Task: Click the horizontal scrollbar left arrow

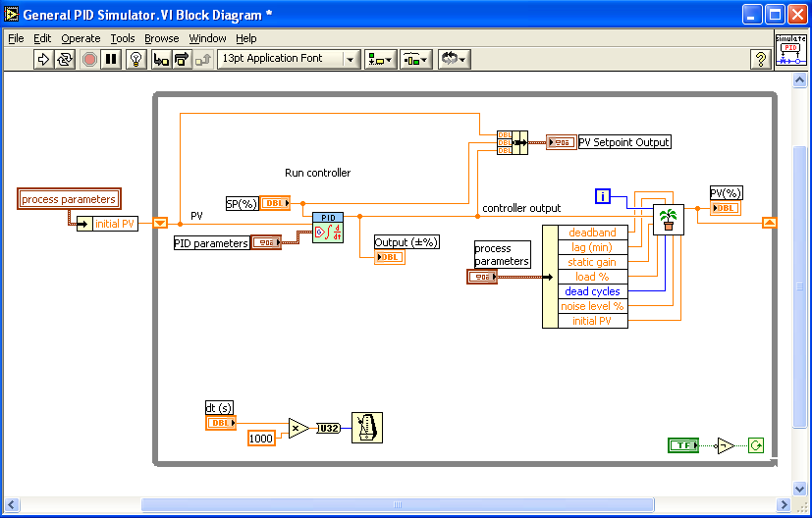Action: click(12, 504)
